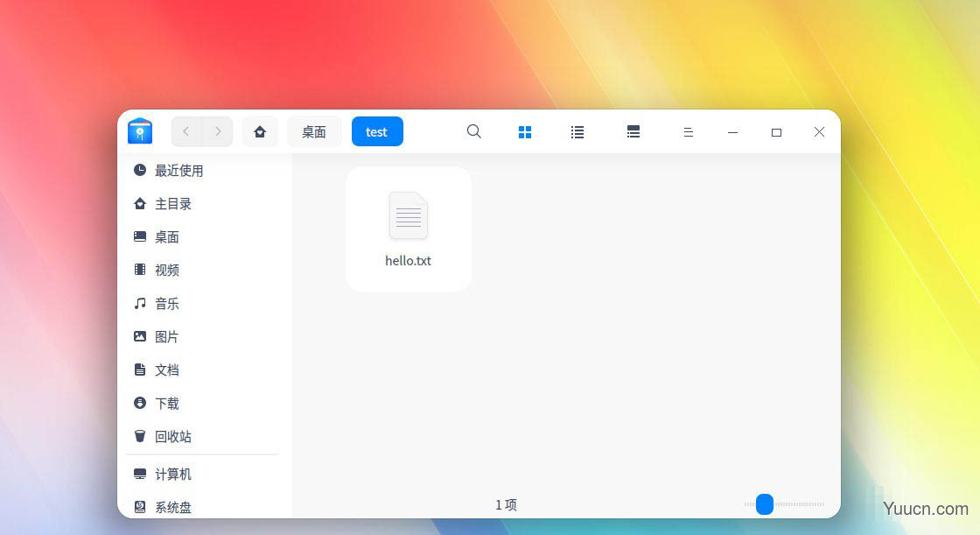Open 视频 in the sidebar
Screen dimensions: 980x535
click(205, 270)
